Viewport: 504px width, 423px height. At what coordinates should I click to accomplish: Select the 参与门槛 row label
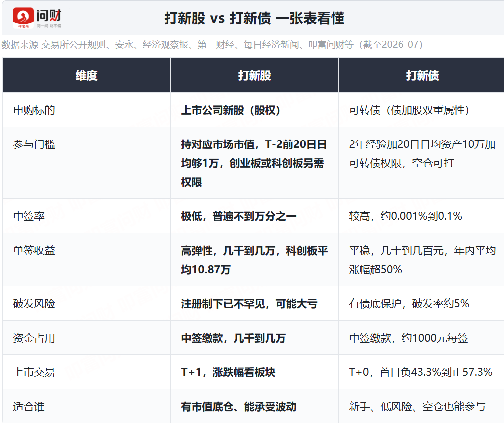pos(34,144)
